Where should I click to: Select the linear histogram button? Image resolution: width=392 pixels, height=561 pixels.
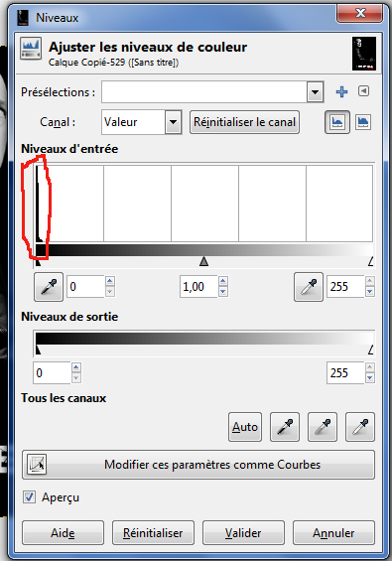pos(337,122)
